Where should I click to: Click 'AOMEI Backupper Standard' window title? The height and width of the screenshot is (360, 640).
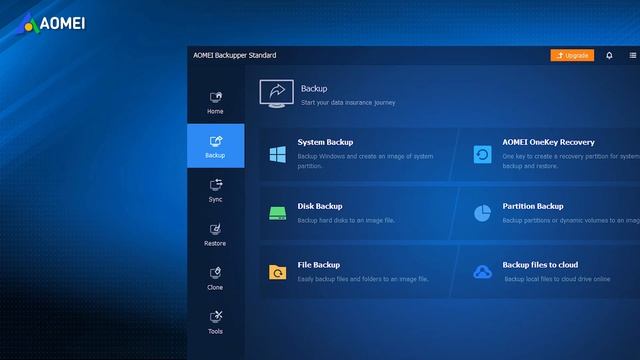pos(235,55)
